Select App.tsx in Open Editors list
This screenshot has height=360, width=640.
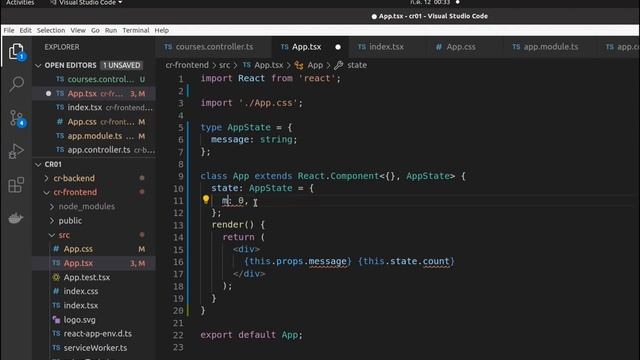coord(94,93)
